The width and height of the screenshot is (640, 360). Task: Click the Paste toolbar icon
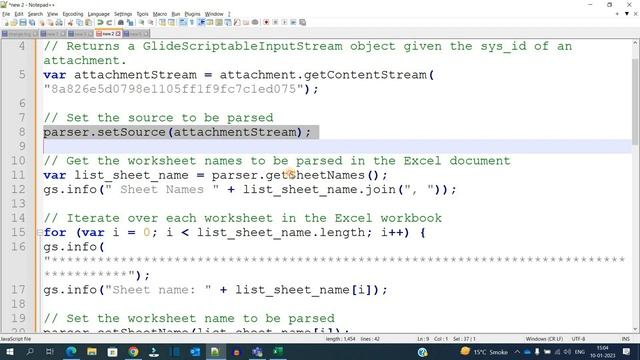coord(88,22)
